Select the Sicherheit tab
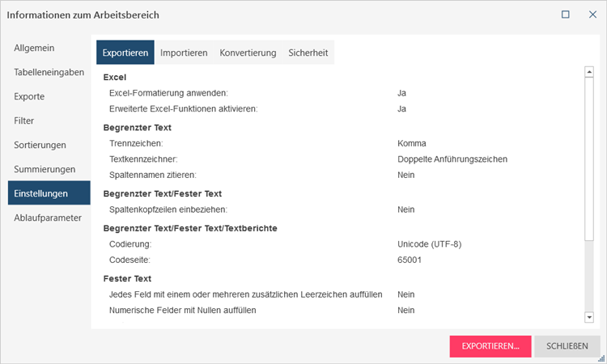Image resolution: width=607 pixels, height=364 pixels. pyautogui.click(x=308, y=53)
